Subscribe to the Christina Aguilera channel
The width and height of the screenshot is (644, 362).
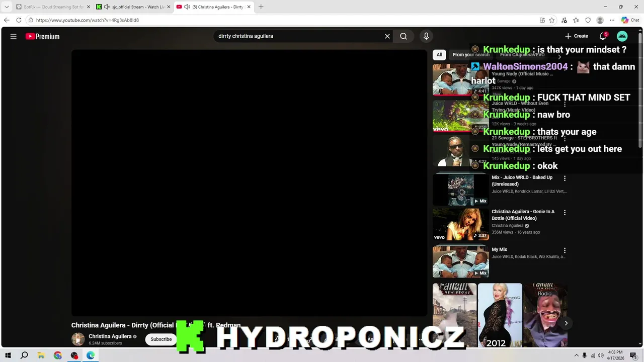click(x=161, y=339)
